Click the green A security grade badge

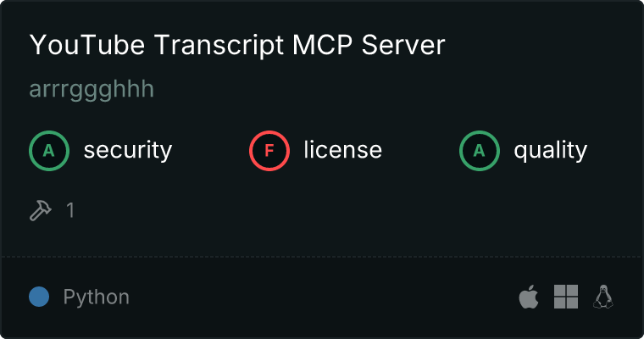point(49,151)
